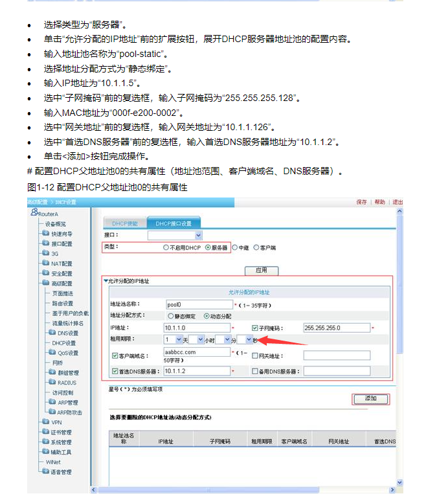The image size is (448, 496).
Task: Open the 语音管理 folder icon
Action: (46, 471)
